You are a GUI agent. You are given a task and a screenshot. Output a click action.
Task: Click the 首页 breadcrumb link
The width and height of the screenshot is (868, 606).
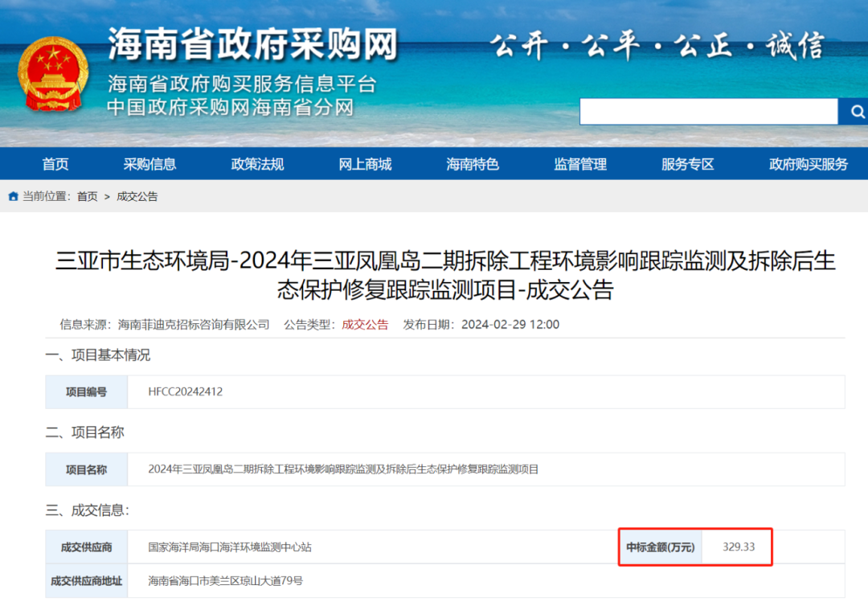[87, 196]
